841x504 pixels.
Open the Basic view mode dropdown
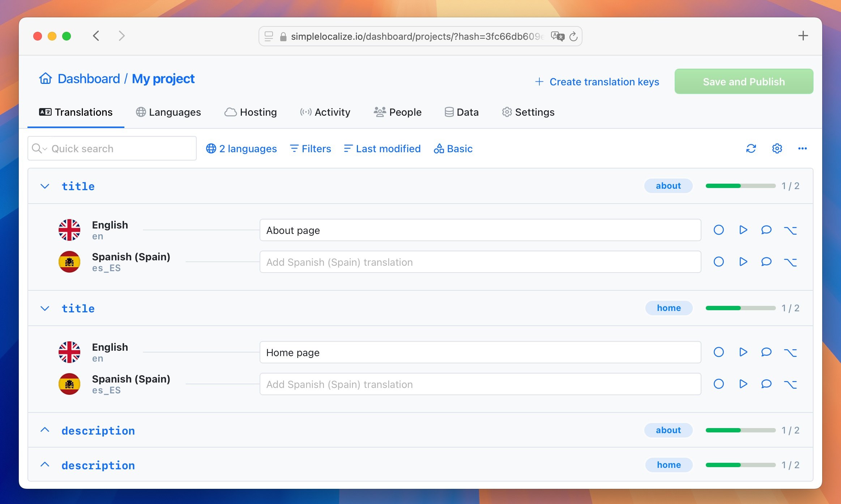pyautogui.click(x=453, y=149)
